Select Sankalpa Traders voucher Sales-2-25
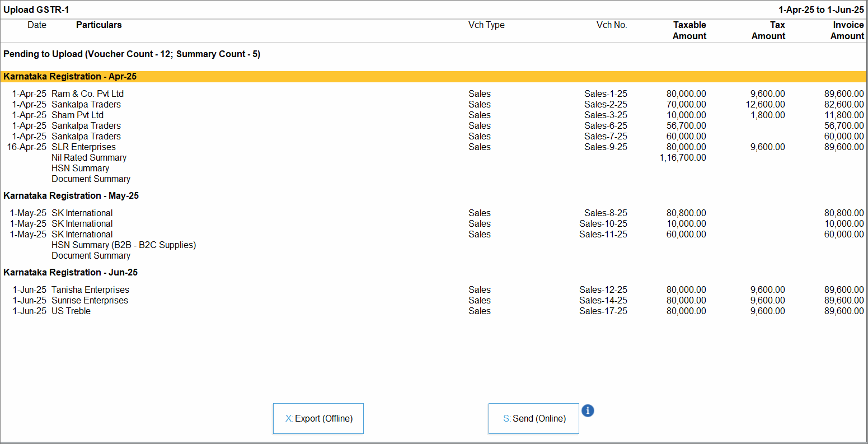The width and height of the screenshot is (868, 444). coord(86,105)
